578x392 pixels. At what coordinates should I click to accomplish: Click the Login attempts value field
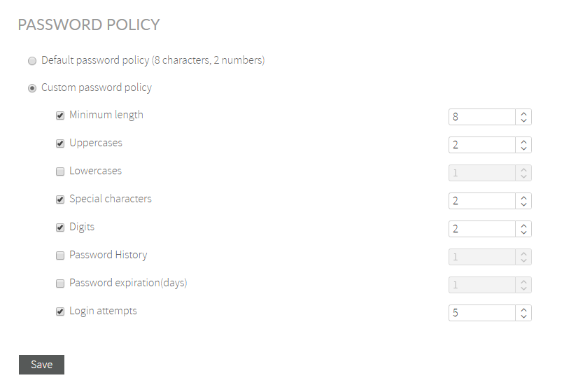click(x=482, y=313)
